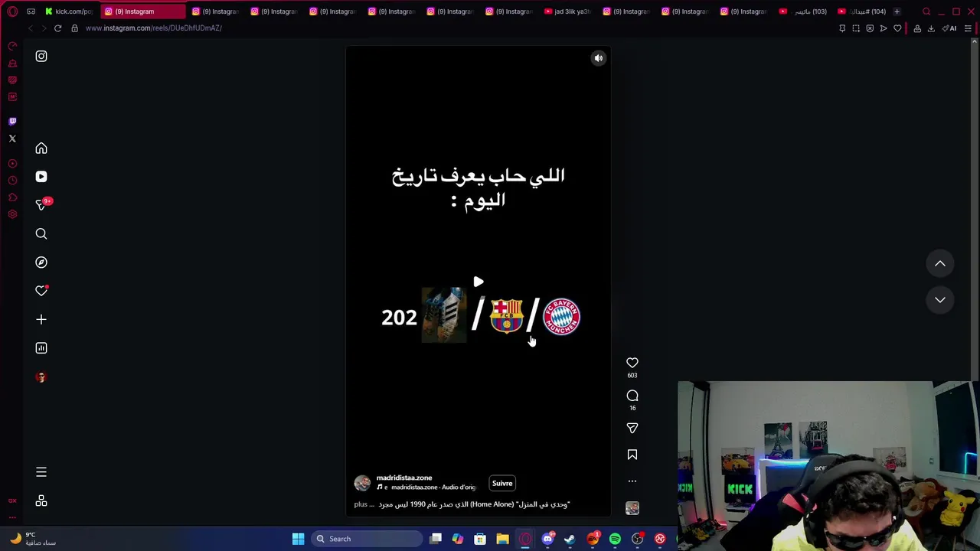Open the reel's original audio link
The image size is (980, 551).
click(x=426, y=487)
